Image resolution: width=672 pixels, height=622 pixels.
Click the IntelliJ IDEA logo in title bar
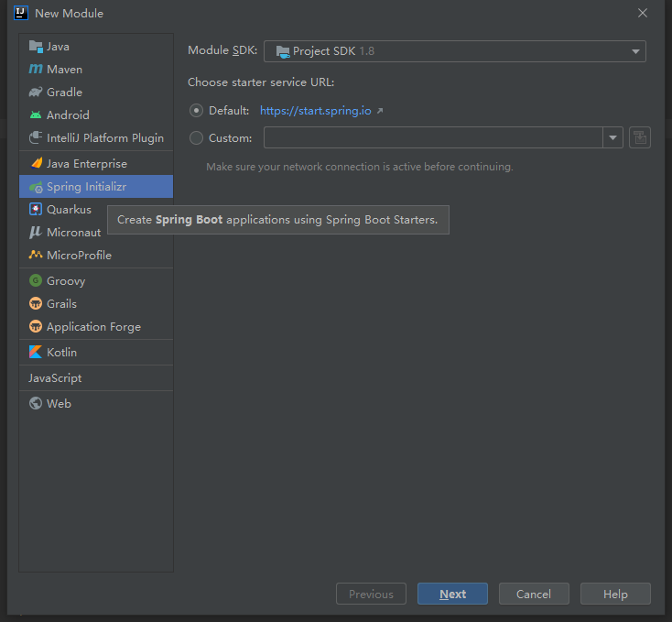point(21,14)
